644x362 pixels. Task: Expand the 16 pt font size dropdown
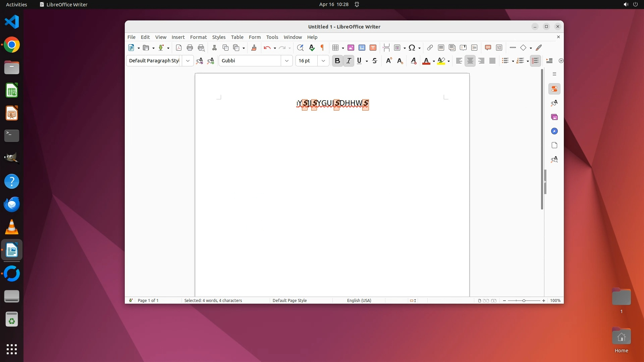[x=323, y=61]
